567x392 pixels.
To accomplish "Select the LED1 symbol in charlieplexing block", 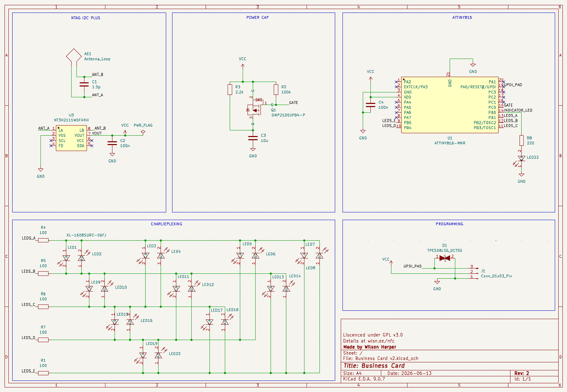I will click(66, 258).
